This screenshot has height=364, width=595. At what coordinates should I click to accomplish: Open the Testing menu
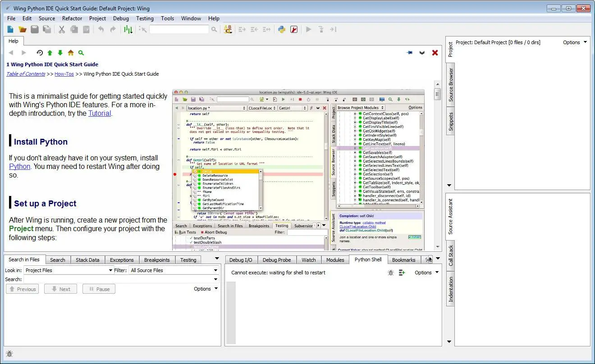[145, 18]
